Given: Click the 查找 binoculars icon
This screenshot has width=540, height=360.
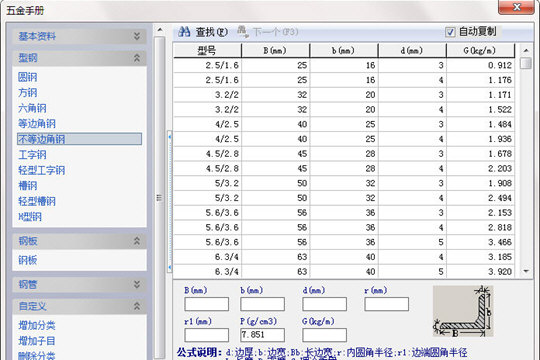Looking at the screenshot, I should [184, 32].
